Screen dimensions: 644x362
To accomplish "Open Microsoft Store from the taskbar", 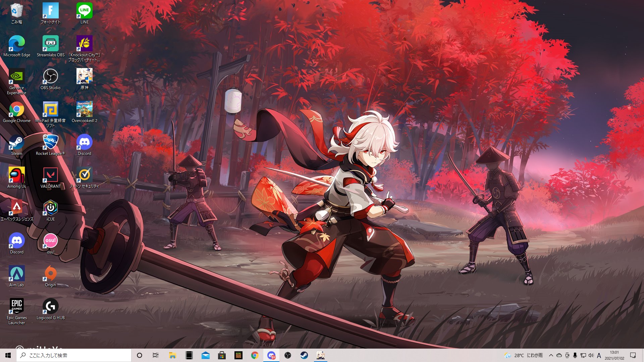I will (222, 355).
